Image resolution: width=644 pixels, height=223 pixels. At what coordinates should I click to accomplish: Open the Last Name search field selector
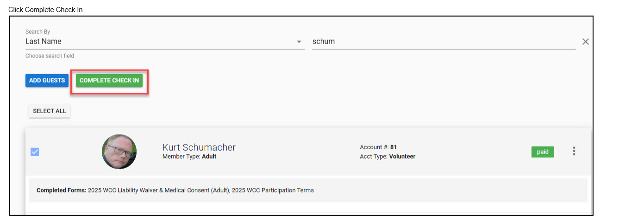click(x=157, y=42)
